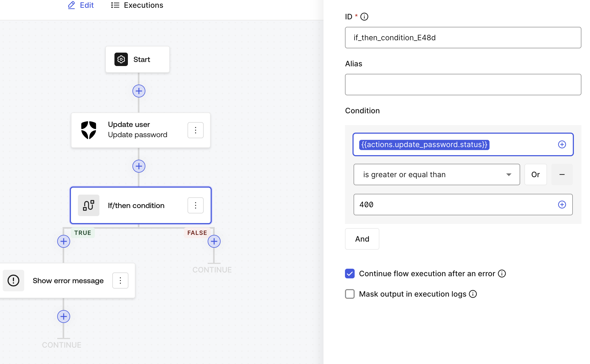Select the Show error message node
The width and height of the screenshot is (590, 364).
67,281
